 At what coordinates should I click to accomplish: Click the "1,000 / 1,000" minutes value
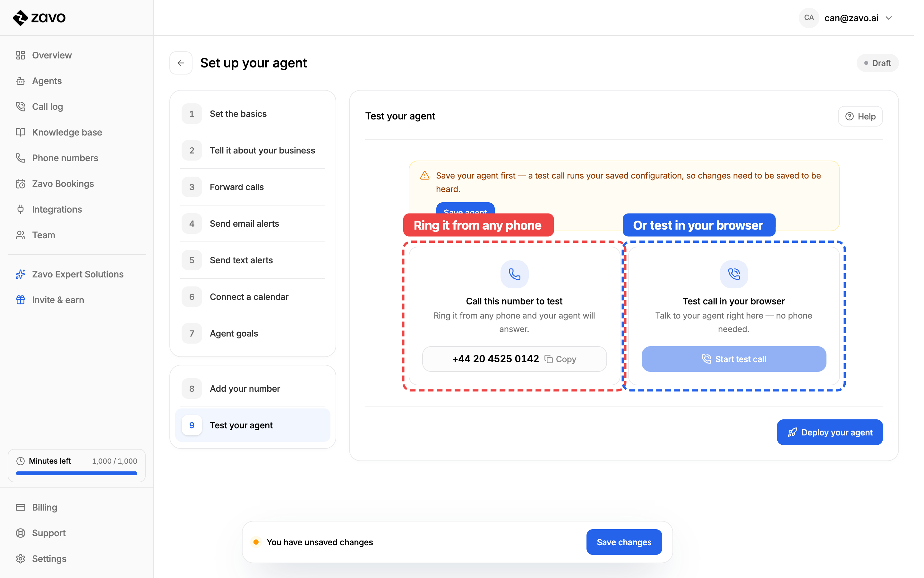(115, 461)
